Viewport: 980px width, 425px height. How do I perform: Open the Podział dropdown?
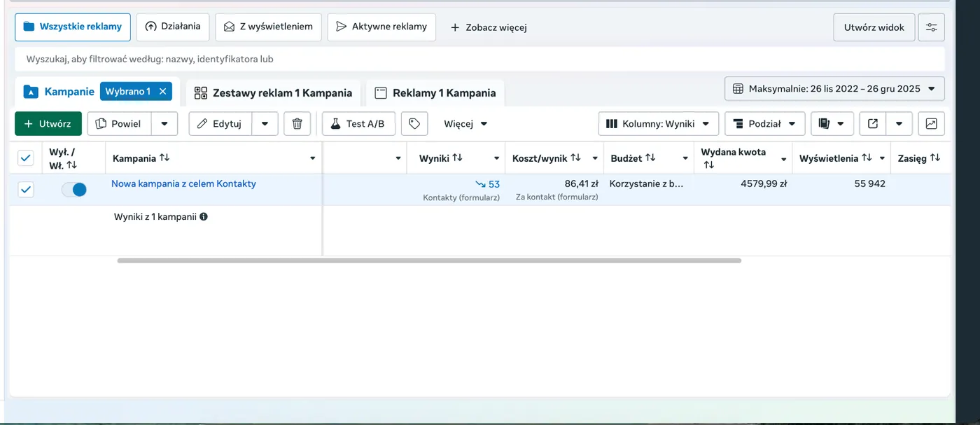coord(764,124)
